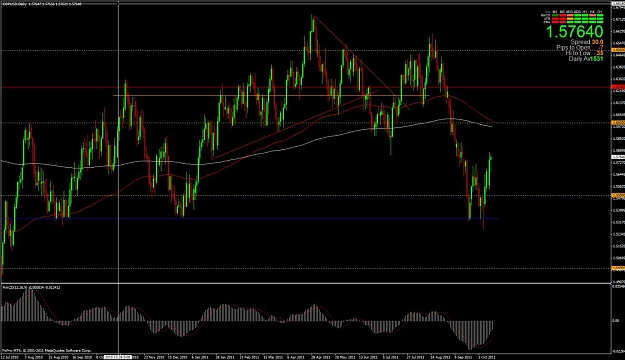Click the Hi to Low label
This screenshot has width=625, height=360.
click(x=578, y=53)
